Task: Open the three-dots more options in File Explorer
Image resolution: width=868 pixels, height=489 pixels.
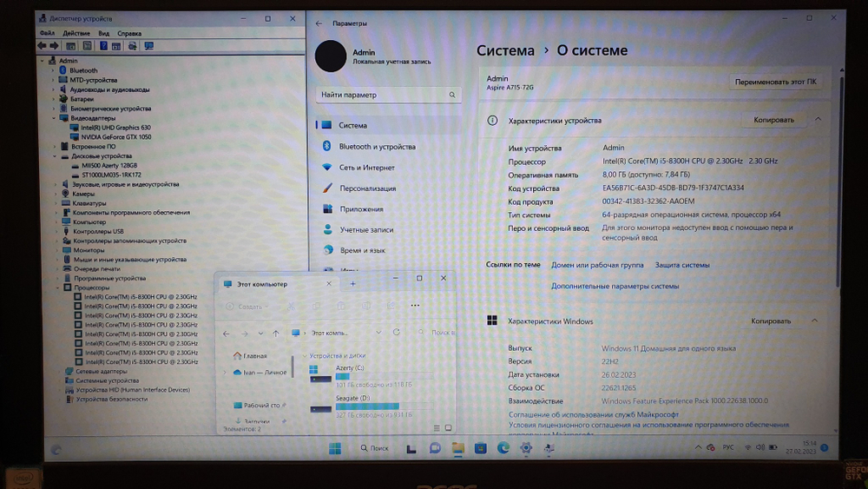Action: (x=415, y=306)
